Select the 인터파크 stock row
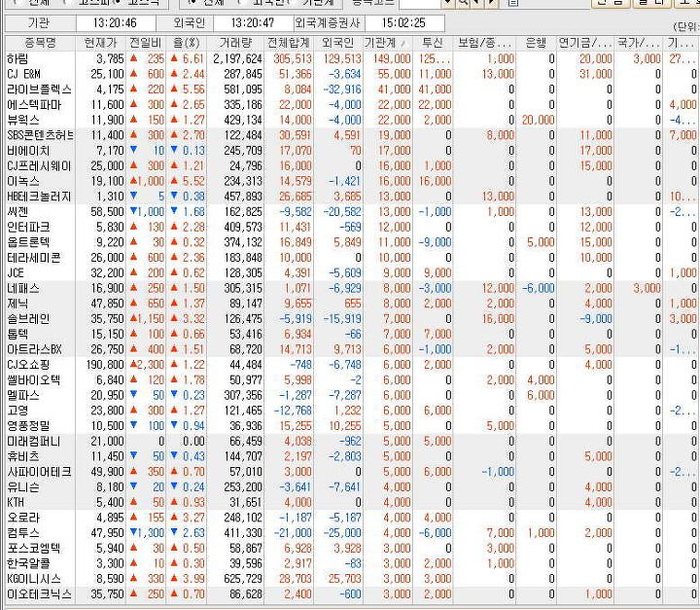700x610 pixels. coord(353,227)
